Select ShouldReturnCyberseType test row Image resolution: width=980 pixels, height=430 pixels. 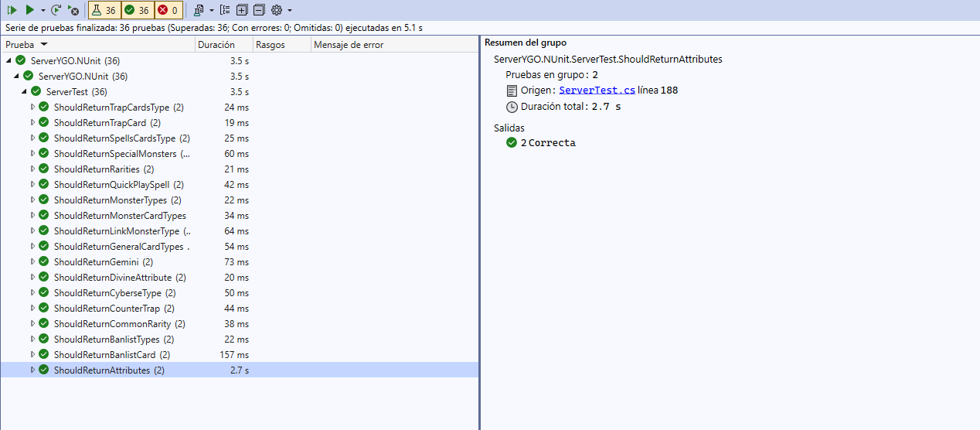coord(240,292)
